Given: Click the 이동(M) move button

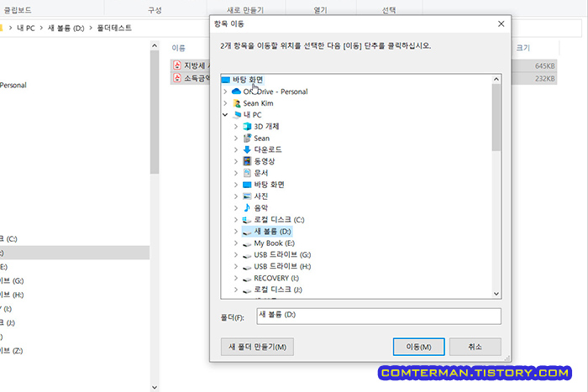Looking at the screenshot, I should coord(418,347).
